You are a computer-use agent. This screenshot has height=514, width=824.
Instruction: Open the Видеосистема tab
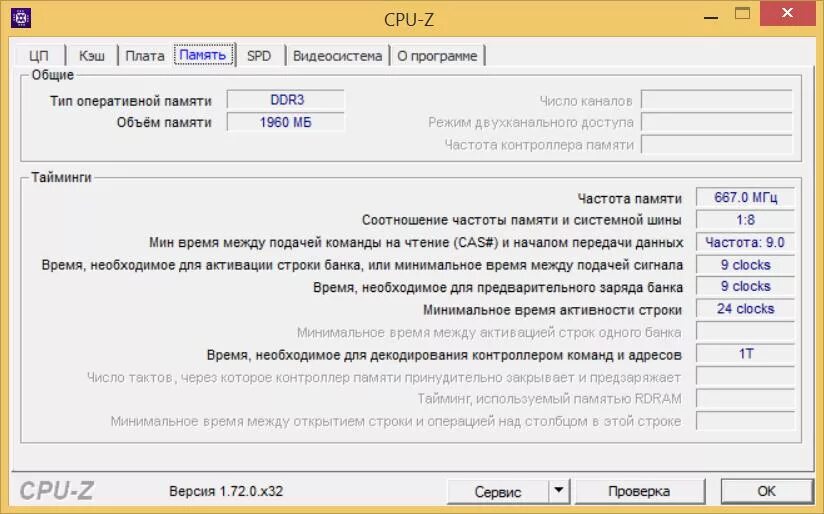pos(337,56)
